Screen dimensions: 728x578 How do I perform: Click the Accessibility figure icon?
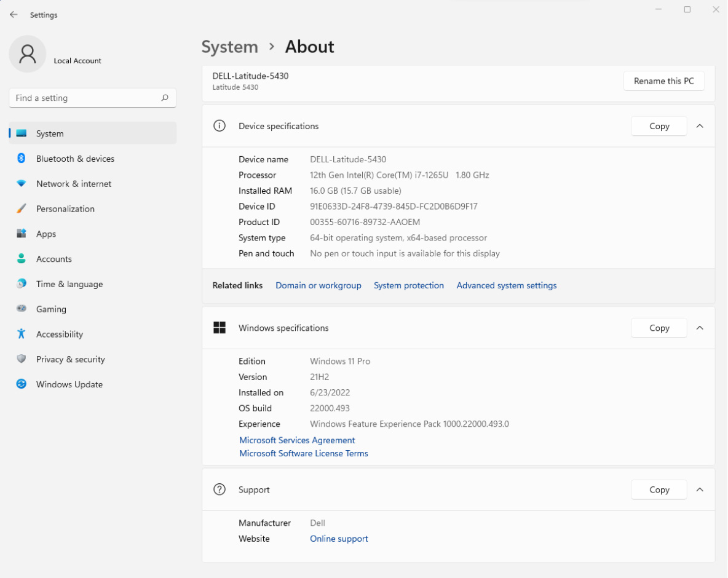coord(22,334)
